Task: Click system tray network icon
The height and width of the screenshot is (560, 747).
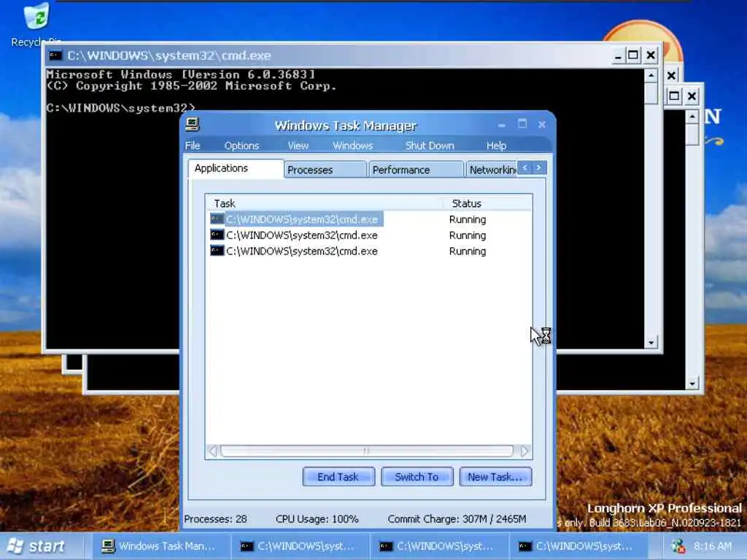Action: click(678, 546)
